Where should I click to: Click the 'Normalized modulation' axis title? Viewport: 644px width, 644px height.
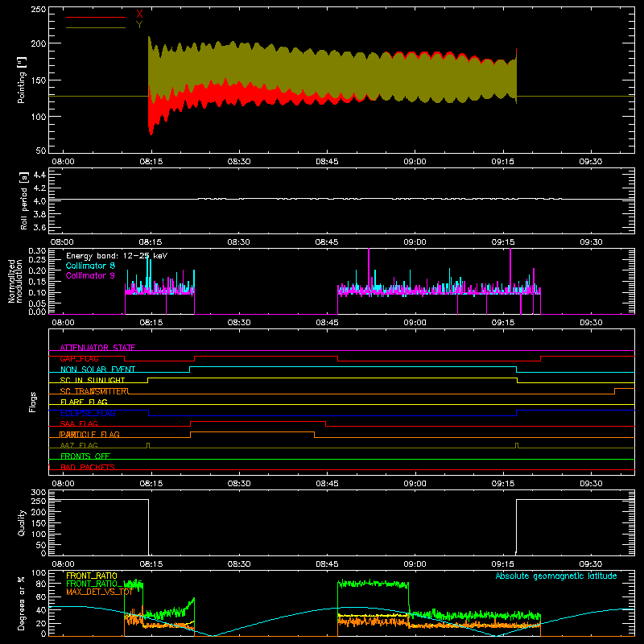tap(14, 281)
